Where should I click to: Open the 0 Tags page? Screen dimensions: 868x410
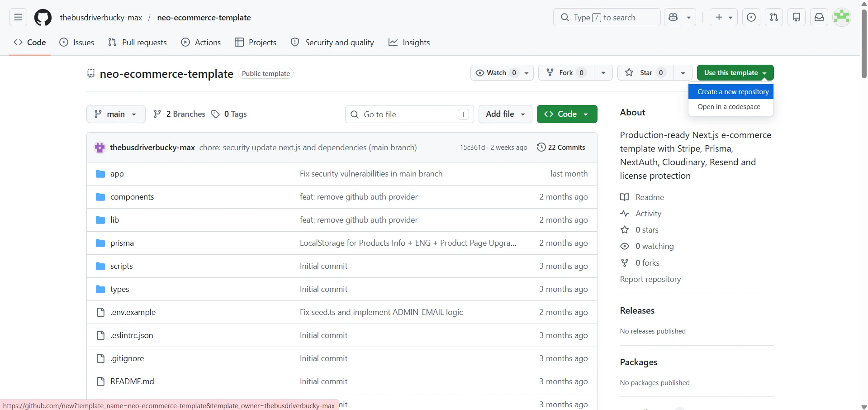tap(229, 114)
